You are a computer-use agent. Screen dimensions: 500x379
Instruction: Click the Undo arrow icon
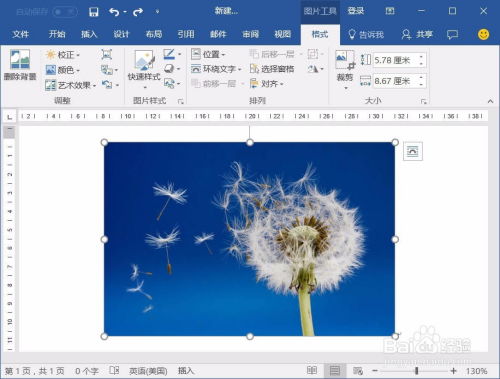pos(114,12)
